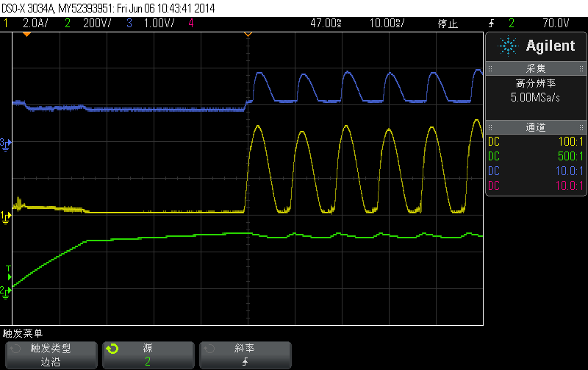The height and width of the screenshot is (370, 588).
Task: Click the 触发菜单 menu title
Action: point(23,332)
